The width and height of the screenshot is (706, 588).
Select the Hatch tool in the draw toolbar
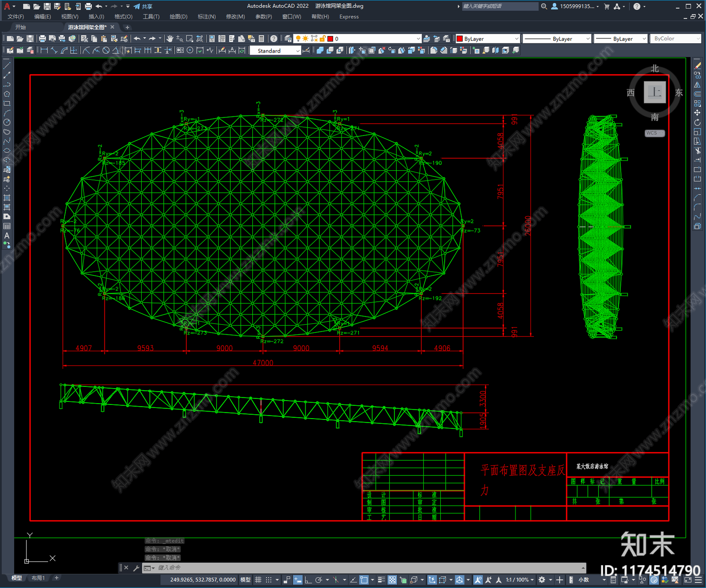pos(7,198)
